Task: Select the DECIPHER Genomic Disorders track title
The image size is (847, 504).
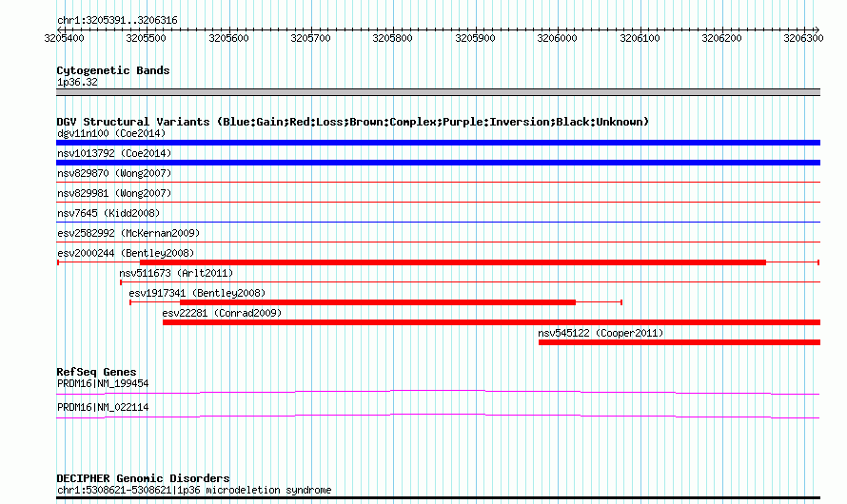Action: (143, 478)
